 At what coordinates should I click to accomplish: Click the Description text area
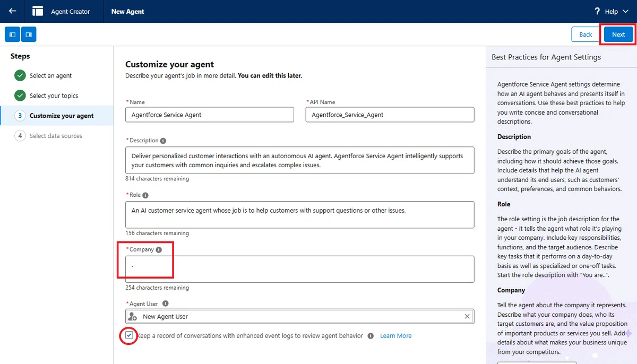[x=300, y=160]
